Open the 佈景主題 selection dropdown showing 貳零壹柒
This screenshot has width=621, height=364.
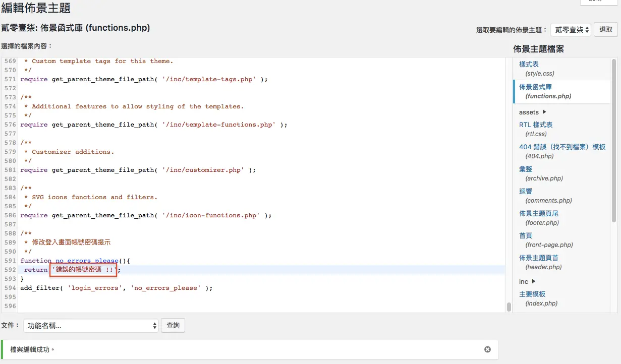click(x=571, y=30)
